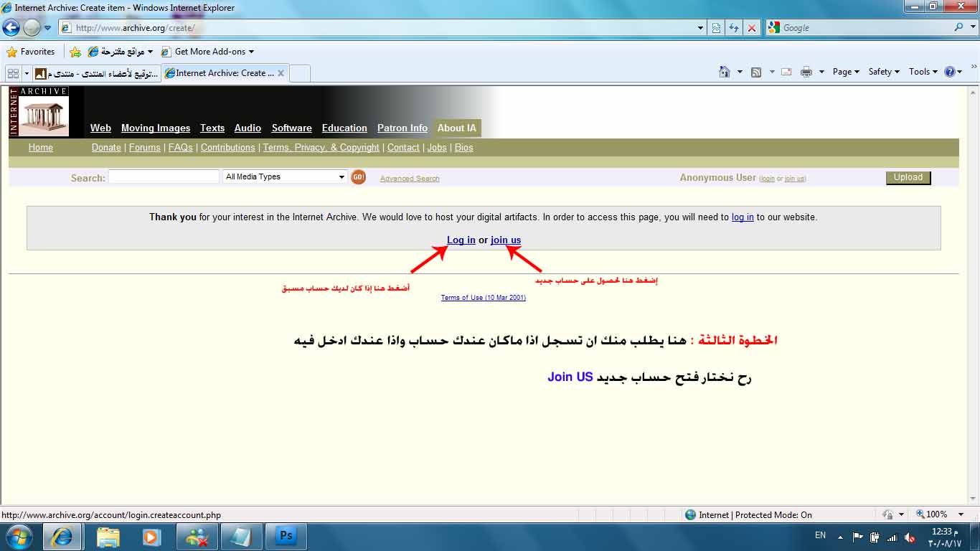Open the Web section link
Screen dimensions: 980x551
pos(100,128)
